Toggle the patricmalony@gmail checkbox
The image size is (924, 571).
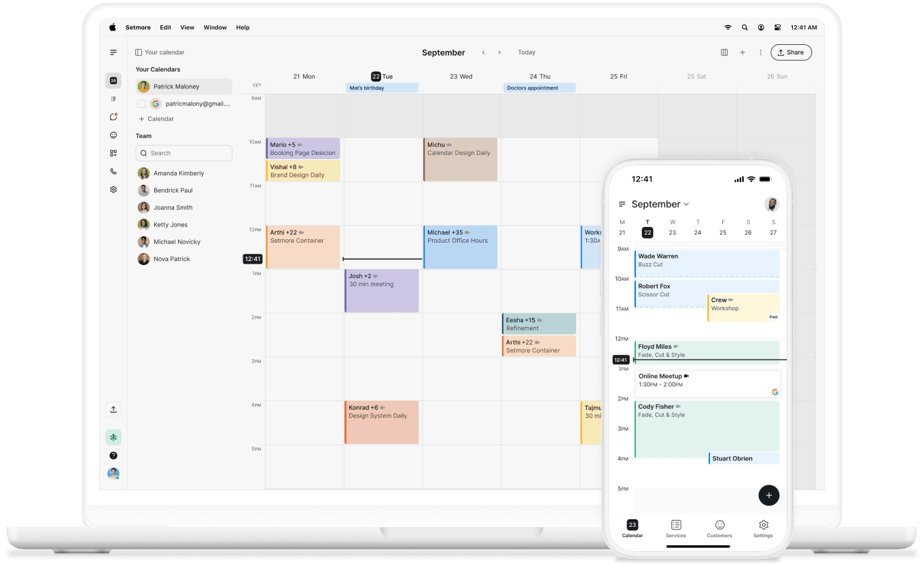141,103
